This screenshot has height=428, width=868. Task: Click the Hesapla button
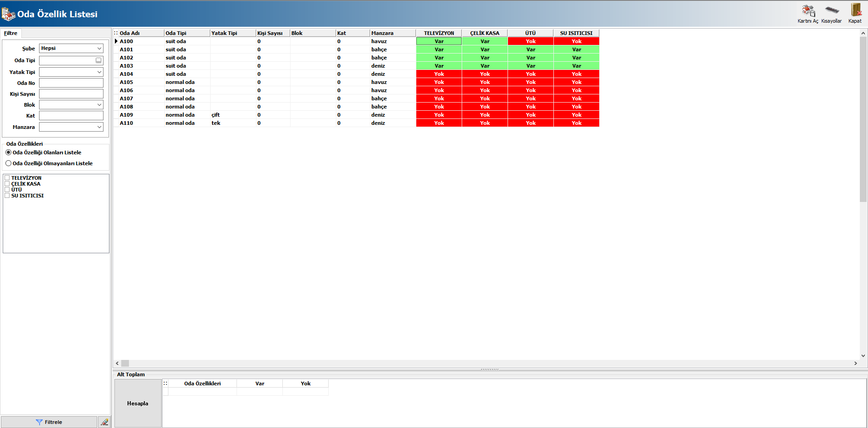click(138, 403)
